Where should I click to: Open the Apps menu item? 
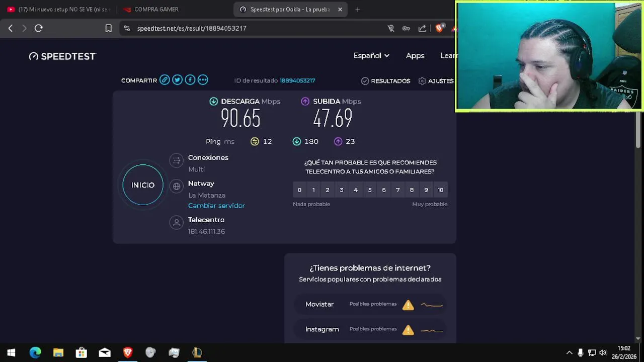tap(415, 55)
